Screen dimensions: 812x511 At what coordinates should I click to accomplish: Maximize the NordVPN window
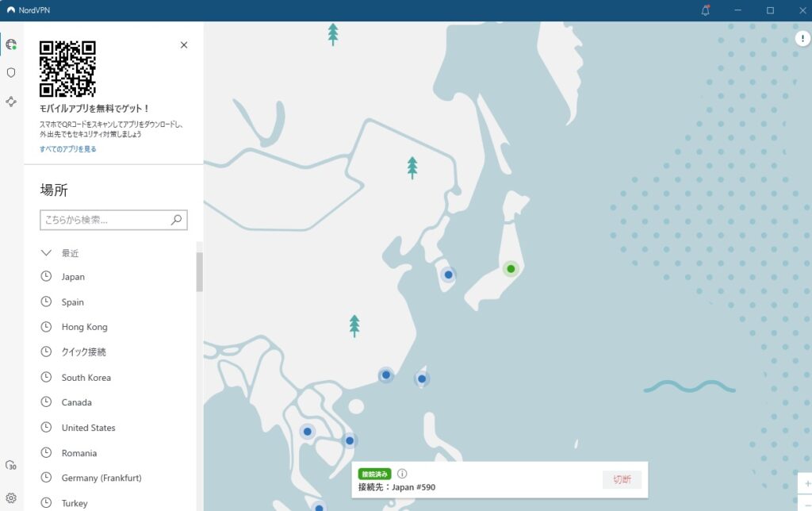(x=770, y=10)
